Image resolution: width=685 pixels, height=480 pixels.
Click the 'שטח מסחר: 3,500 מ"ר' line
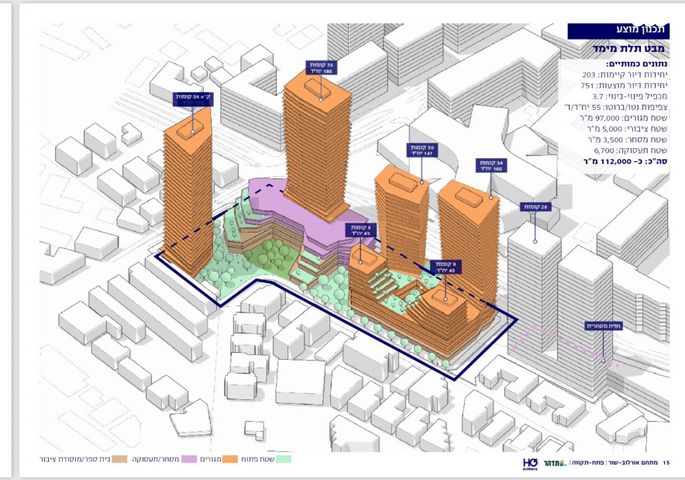[x=628, y=140]
